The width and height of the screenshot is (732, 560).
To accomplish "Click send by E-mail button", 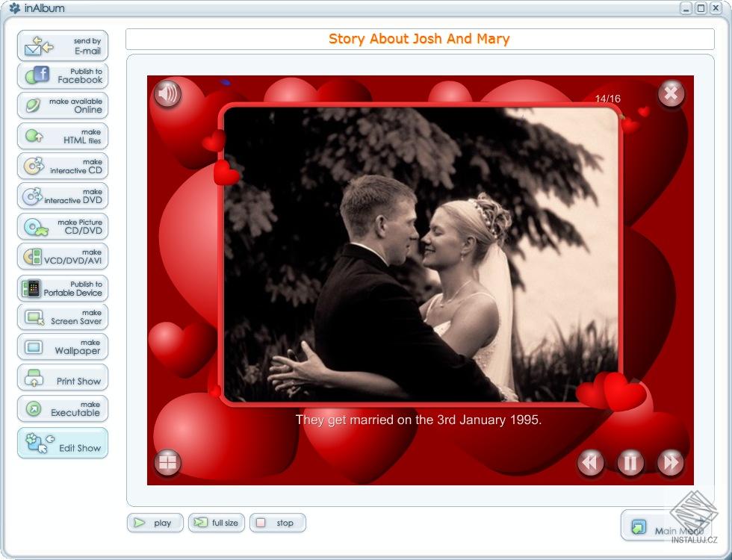I will tap(63, 46).
